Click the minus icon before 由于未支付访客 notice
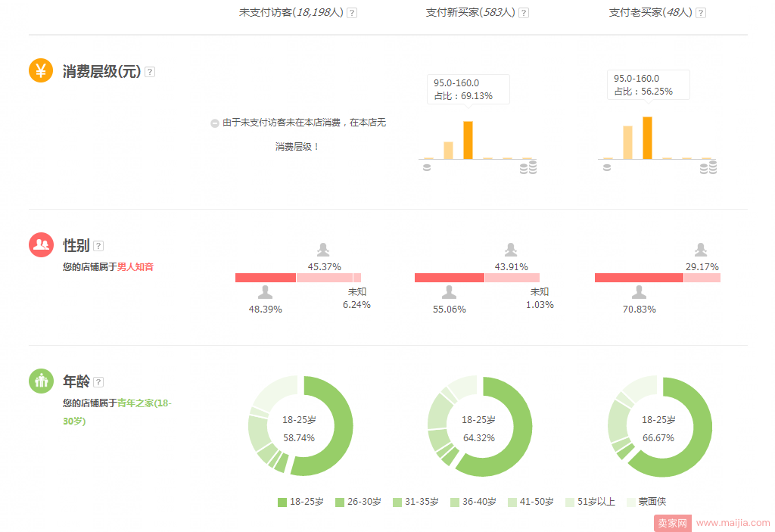 click(214, 123)
